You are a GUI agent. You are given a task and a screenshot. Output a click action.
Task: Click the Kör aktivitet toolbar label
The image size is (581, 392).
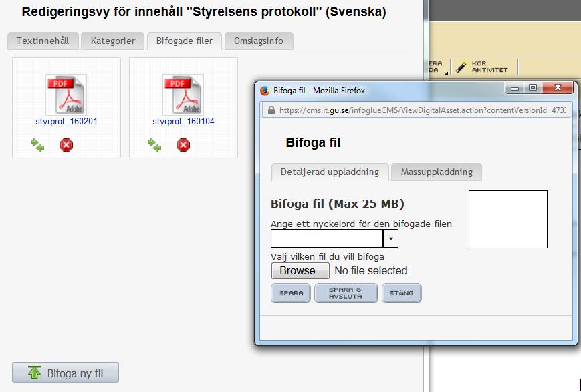[490, 67]
